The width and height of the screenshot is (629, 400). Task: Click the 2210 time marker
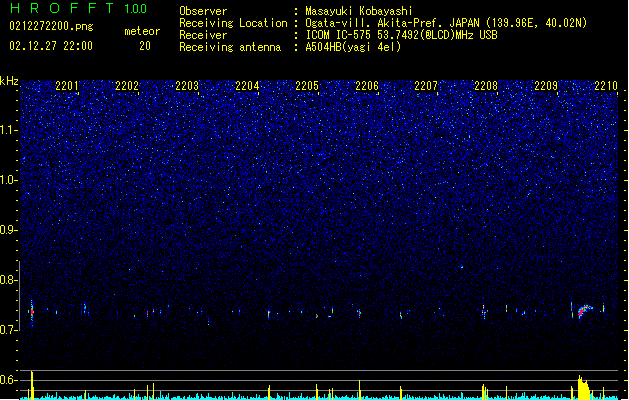coord(606,85)
